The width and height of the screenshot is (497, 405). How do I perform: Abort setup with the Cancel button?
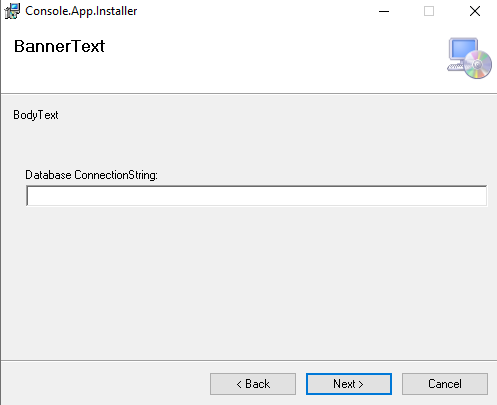445,384
